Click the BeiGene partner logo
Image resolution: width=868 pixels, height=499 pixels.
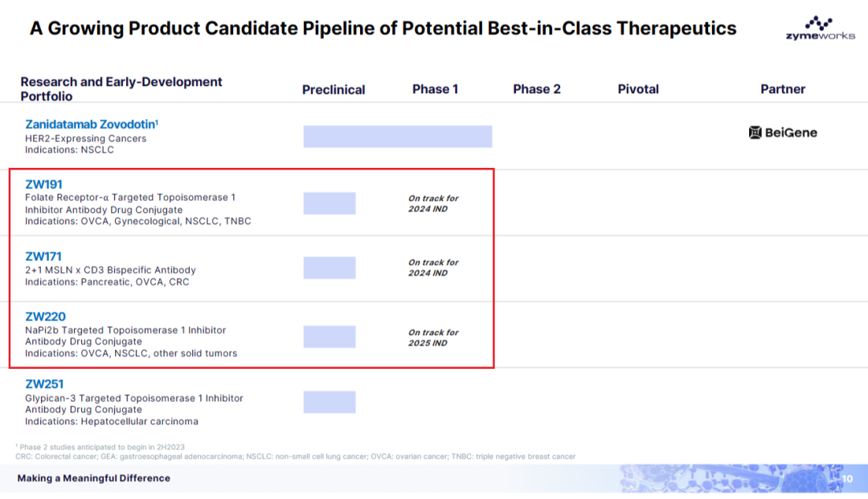(x=783, y=133)
